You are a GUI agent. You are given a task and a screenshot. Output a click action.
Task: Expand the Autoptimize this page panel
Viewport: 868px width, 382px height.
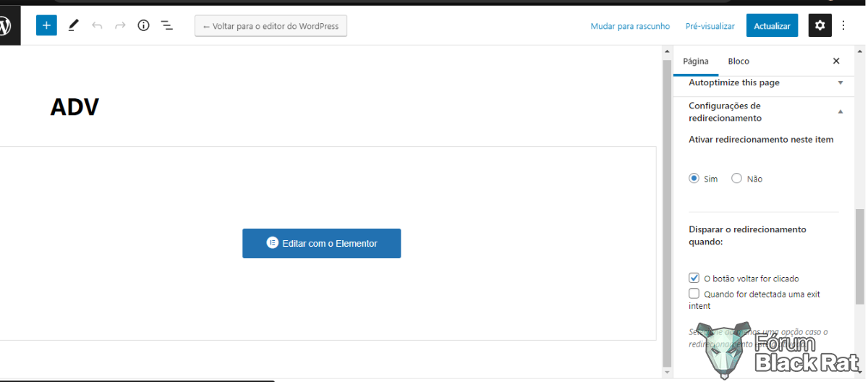coord(764,82)
